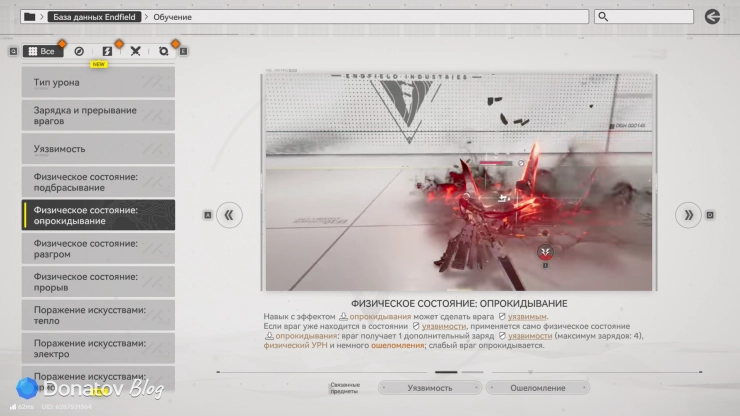Click the tutorial video preview

(459, 182)
